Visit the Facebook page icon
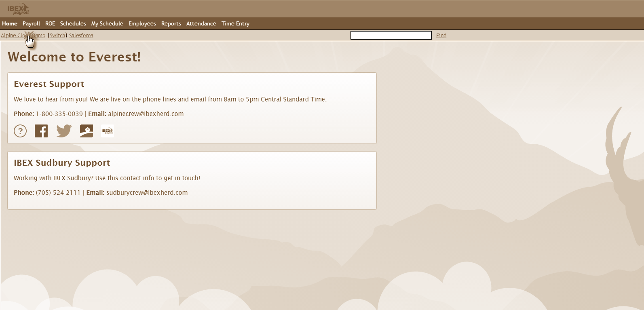The image size is (644, 310). (41, 131)
